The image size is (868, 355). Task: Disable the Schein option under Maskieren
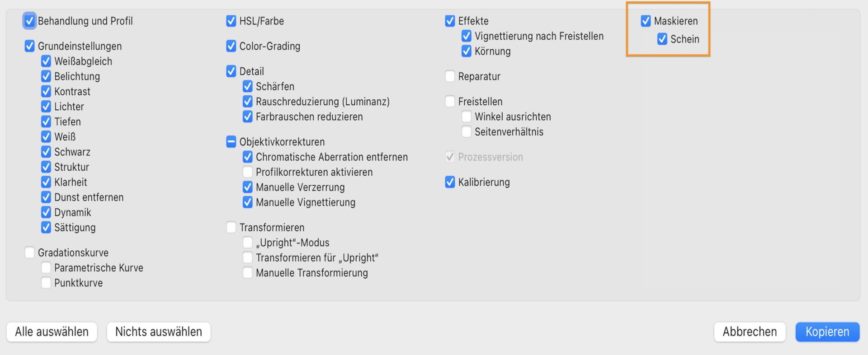tap(662, 39)
